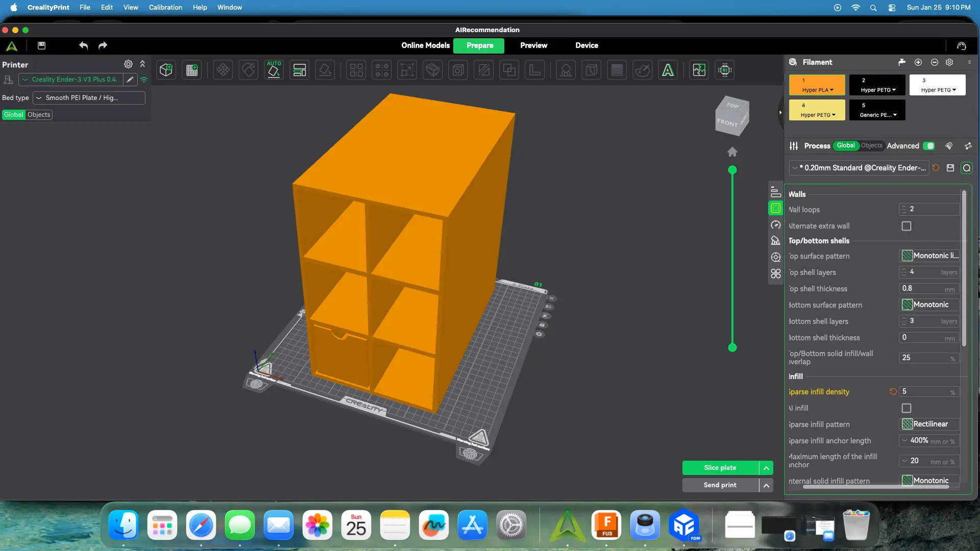Reset the Sparse infill density value

pyautogui.click(x=893, y=392)
